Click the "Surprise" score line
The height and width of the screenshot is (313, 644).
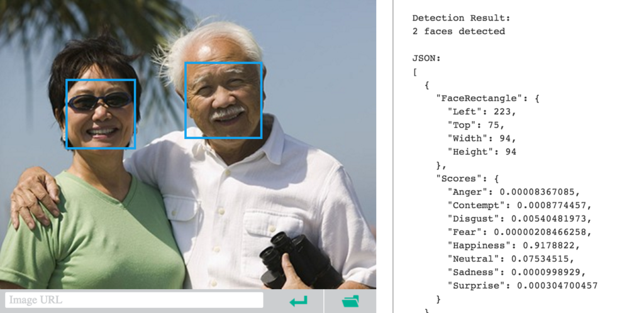click(523, 286)
